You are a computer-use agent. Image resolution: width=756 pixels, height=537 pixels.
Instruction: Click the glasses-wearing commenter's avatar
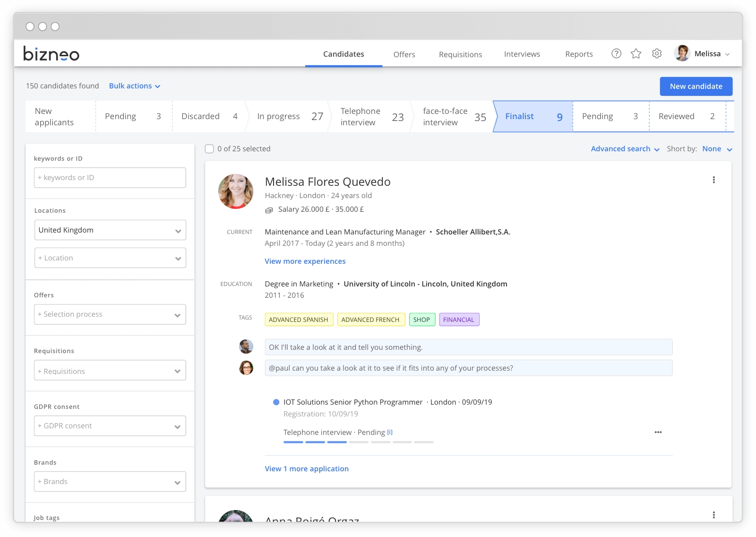point(246,368)
